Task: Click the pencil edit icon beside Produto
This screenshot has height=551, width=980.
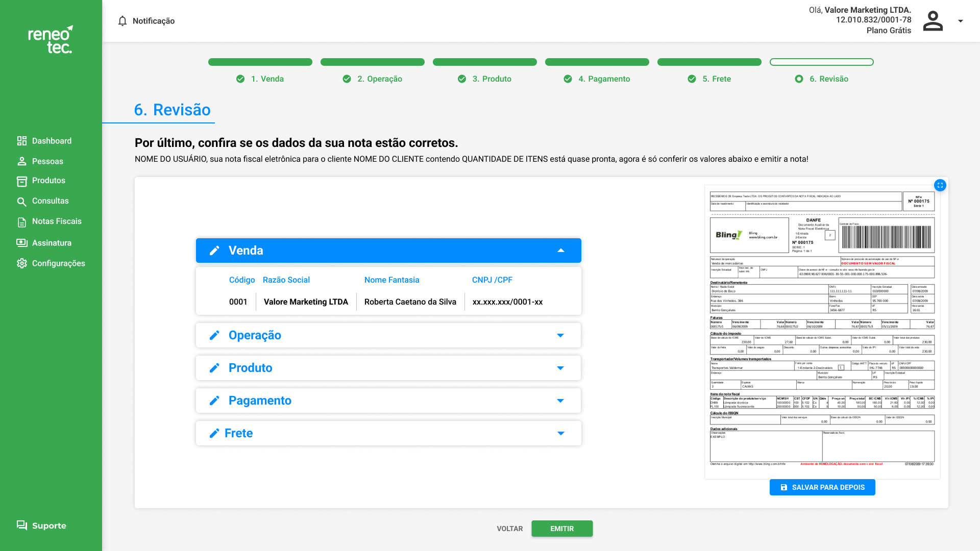Action: 214,368
